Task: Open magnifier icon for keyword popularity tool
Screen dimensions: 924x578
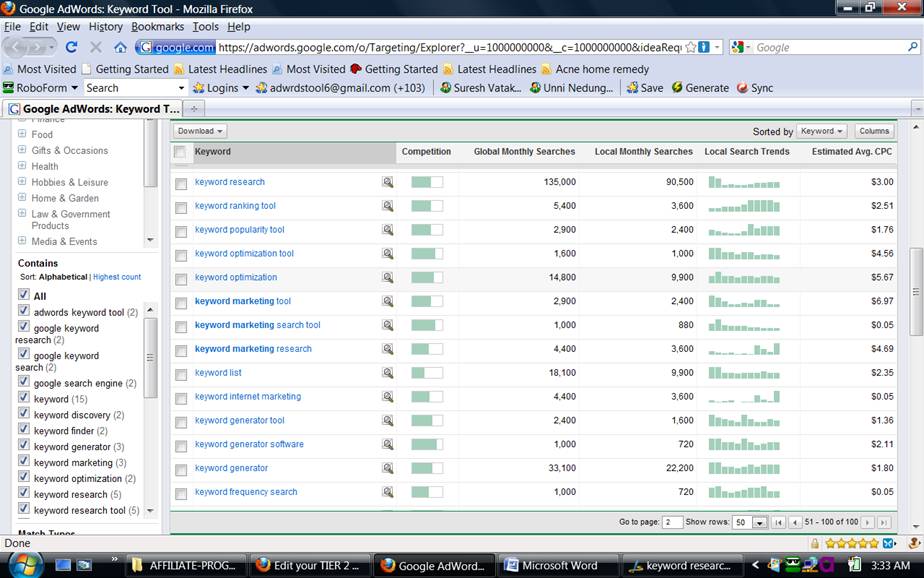Action: click(x=387, y=230)
